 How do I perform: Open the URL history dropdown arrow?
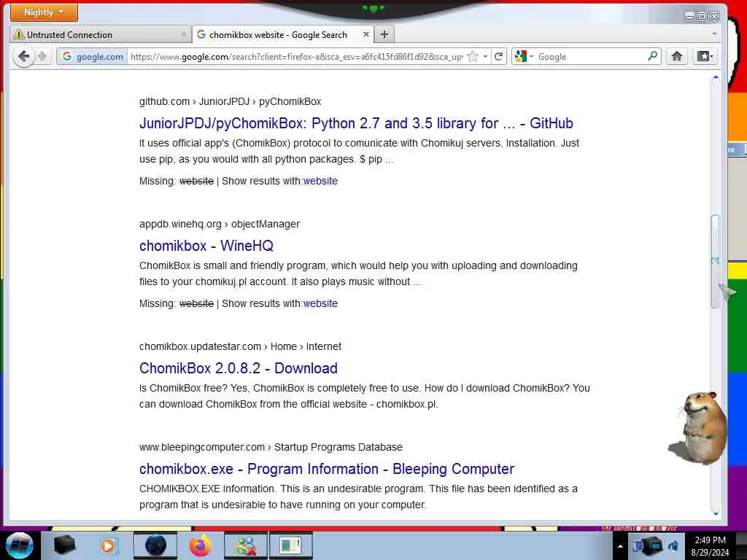(485, 57)
